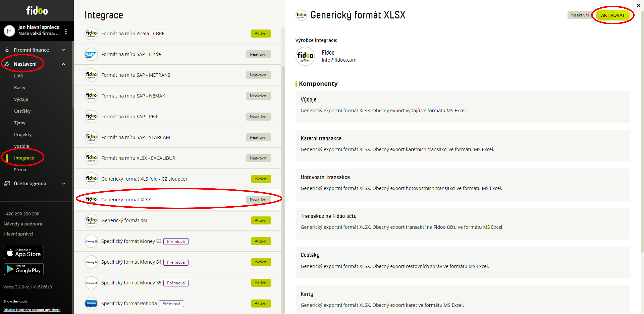Expand Firemní finance chevron
The height and width of the screenshot is (314, 644).
[64, 50]
